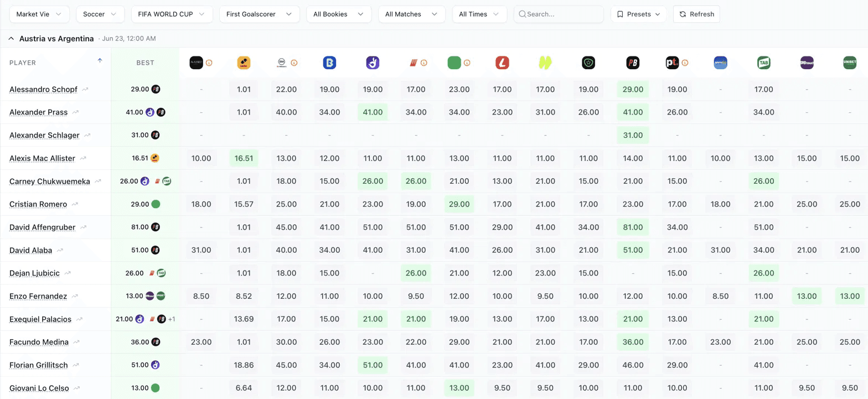The height and width of the screenshot is (399, 868).
Task: Click the black logo with green circle
Action: 589,63
